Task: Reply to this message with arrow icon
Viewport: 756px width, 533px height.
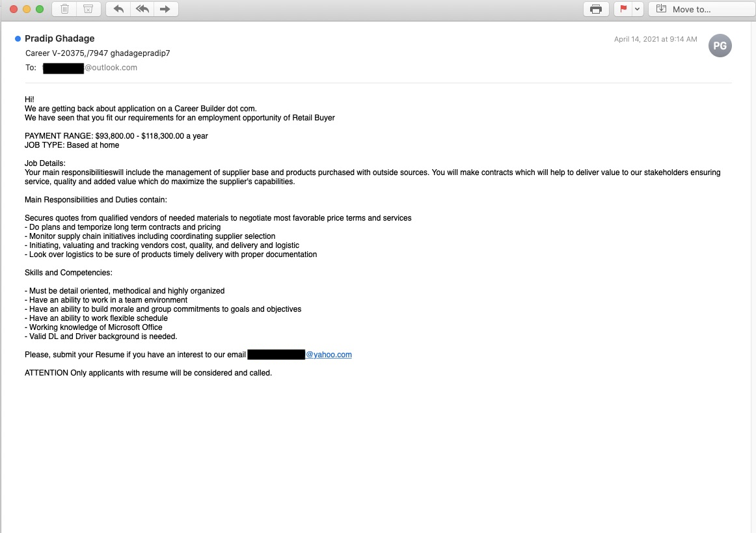Action: point(118,9)
